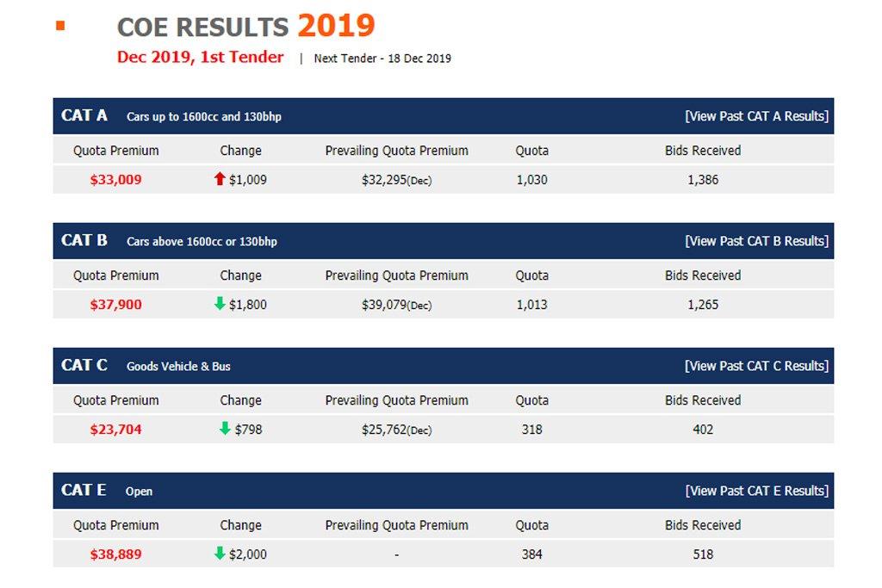Click the CAT B header label
The height and width of the screenshot is (588, 882).
pos(84,240)
